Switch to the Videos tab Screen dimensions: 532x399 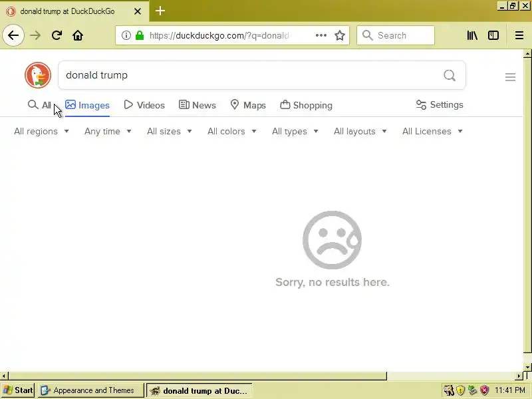[144, 105]
